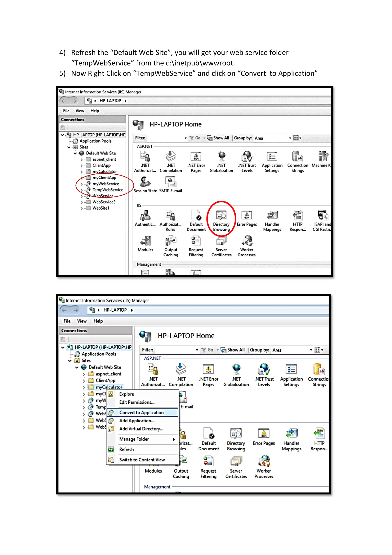Collapse Default Web Site in the red-circled window
Image resolution: width=392 pixels, height=555 pixels.
tap(75, 153)
